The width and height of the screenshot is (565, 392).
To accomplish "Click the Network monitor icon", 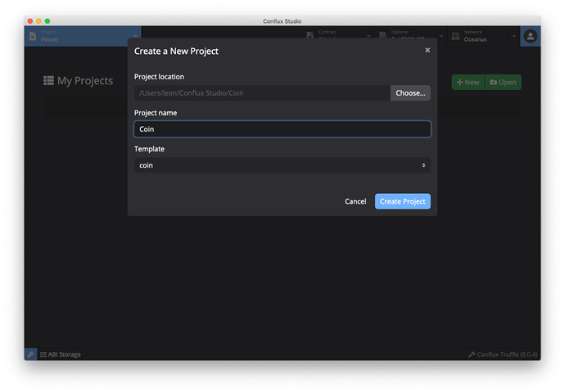I will pyautogui.click(x=454, y=36).
